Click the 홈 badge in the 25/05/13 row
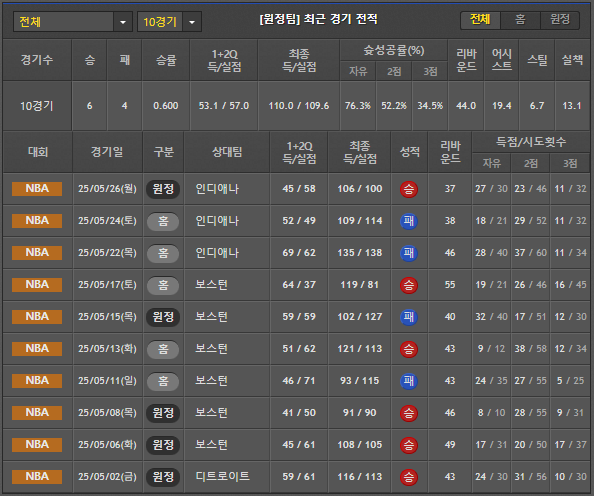This screenshot has height=496, width=594. [x=163, y=349]
